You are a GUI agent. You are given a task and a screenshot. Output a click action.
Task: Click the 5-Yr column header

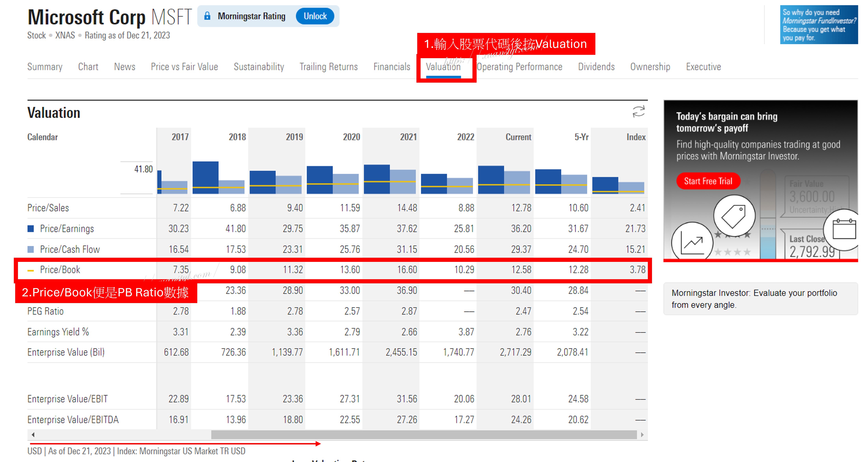pos(582,137)
